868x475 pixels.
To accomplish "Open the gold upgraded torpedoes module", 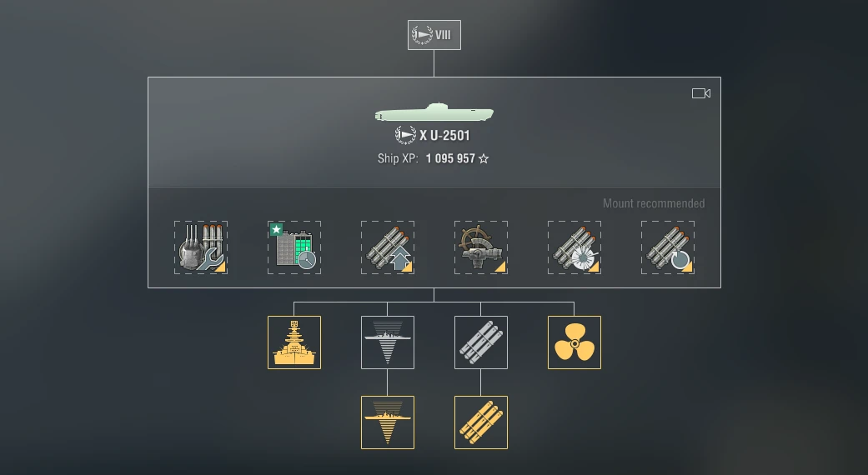I will pyautogui.click(x=481, y=422).
